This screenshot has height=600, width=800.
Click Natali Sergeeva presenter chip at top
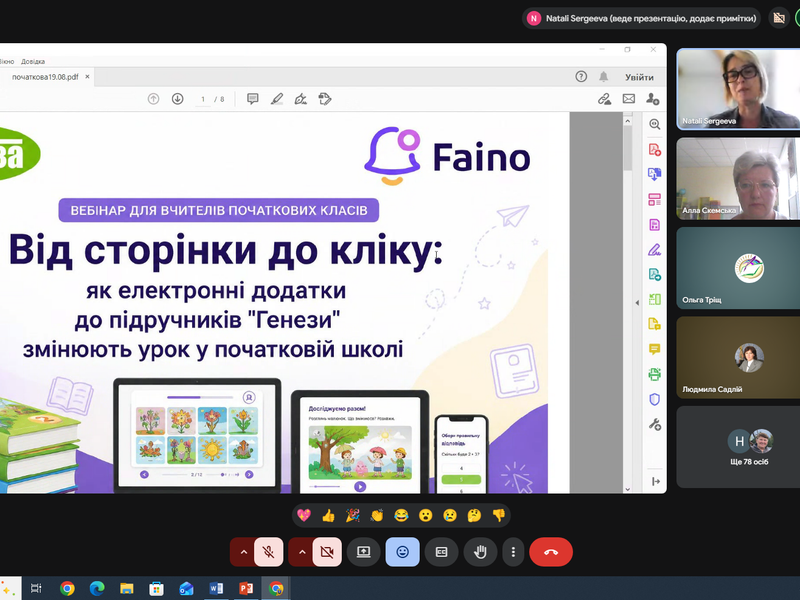click(x=641, y=18)
